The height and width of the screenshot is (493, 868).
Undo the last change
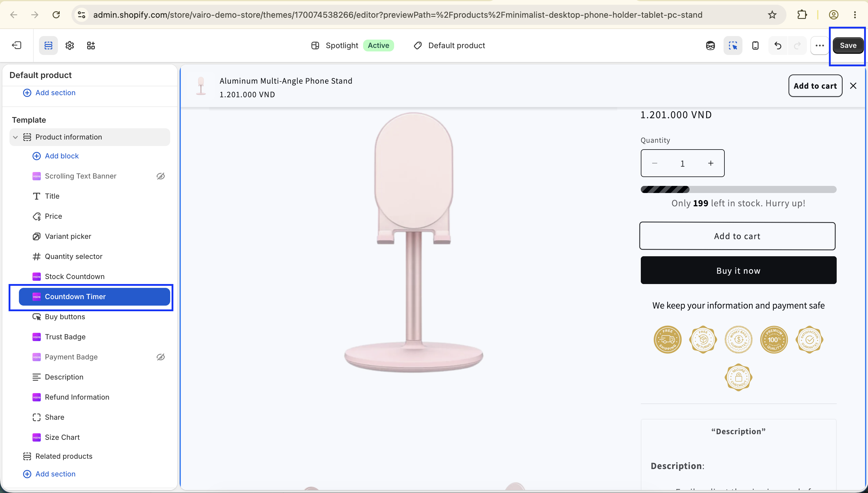point(778,46)
